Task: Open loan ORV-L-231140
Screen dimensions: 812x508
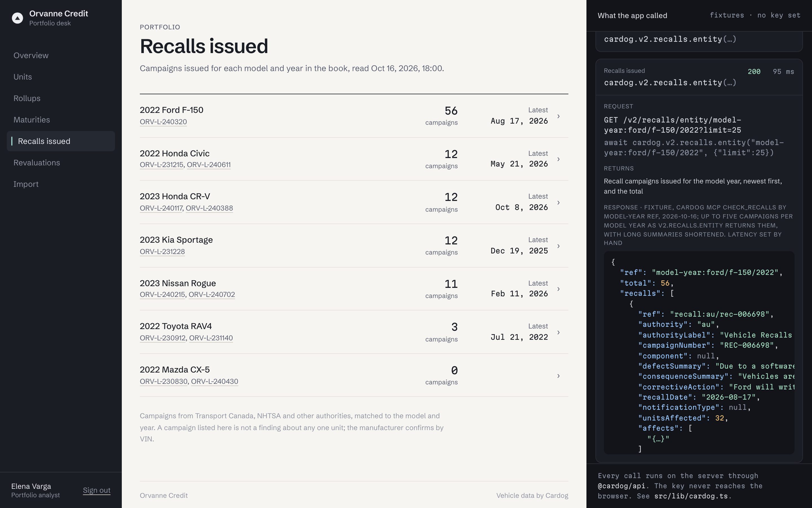Action: pos(211,338)
